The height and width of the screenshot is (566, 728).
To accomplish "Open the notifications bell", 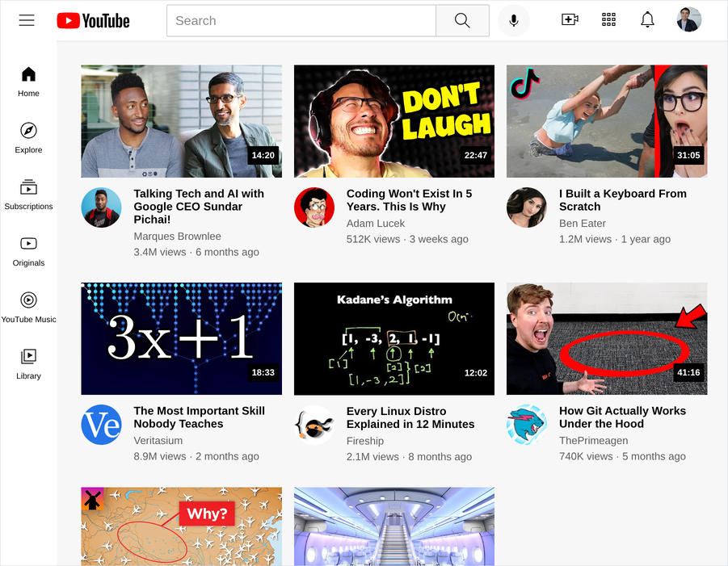I will (647, 20).
